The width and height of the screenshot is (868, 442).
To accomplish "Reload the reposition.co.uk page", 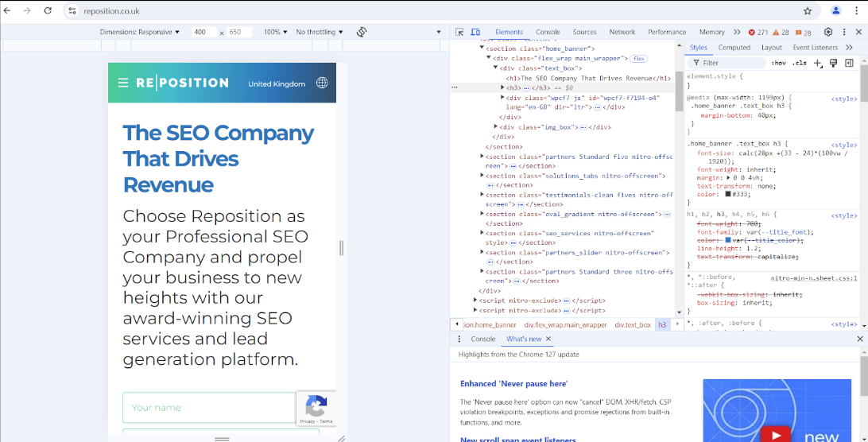I will (48, 10).
